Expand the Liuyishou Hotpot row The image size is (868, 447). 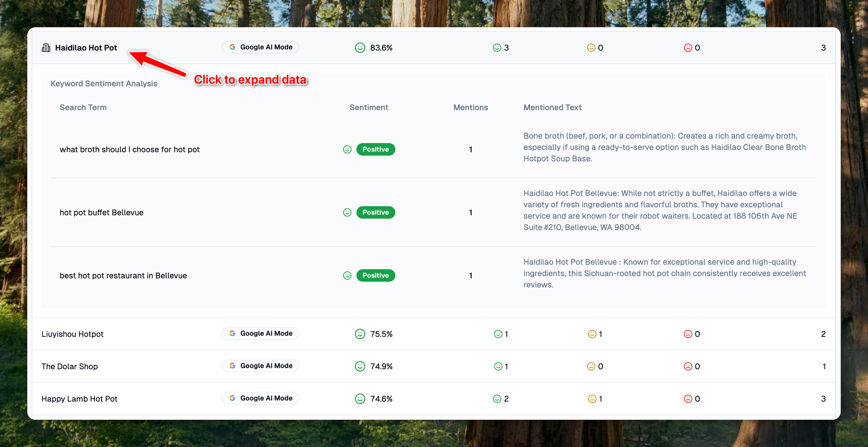72,334
